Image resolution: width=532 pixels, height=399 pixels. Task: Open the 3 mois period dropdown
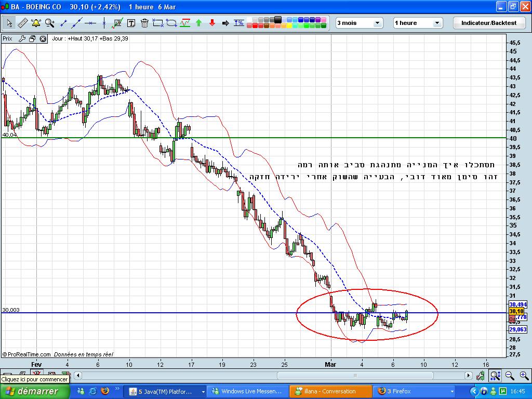click(x=360, y=23)
